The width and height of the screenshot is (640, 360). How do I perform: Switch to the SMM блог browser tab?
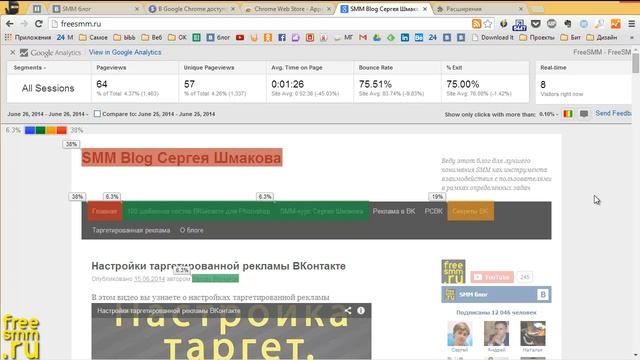(x=95, y=9)
